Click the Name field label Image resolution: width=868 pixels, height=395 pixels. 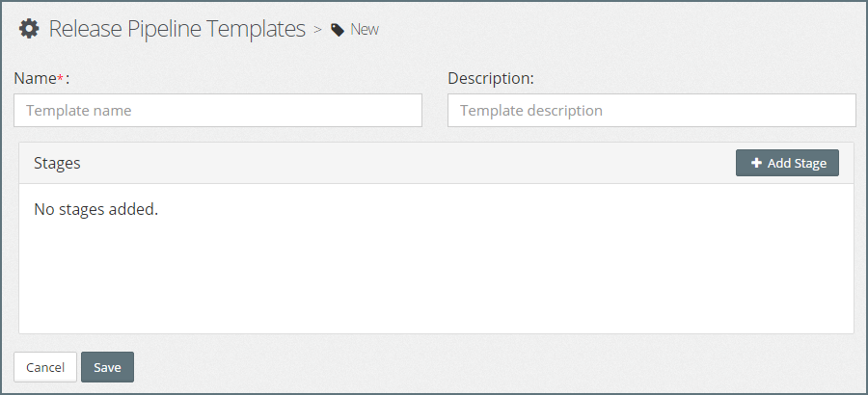tap(35, 78)
